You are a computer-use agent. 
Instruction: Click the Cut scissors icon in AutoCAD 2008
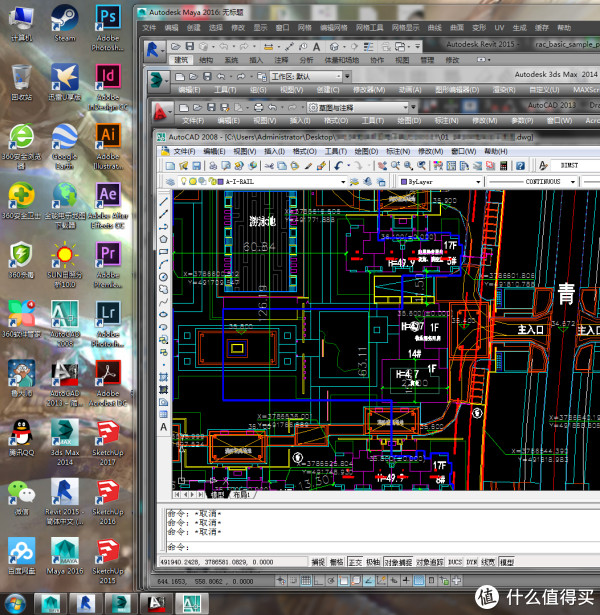pos(269,166)
